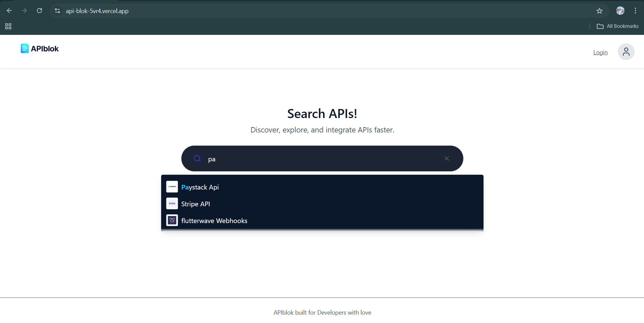Viewport: 644px width, 323px height.
Task: Select flutterwave Webhooks suggestion
Action: click(322, 220)
